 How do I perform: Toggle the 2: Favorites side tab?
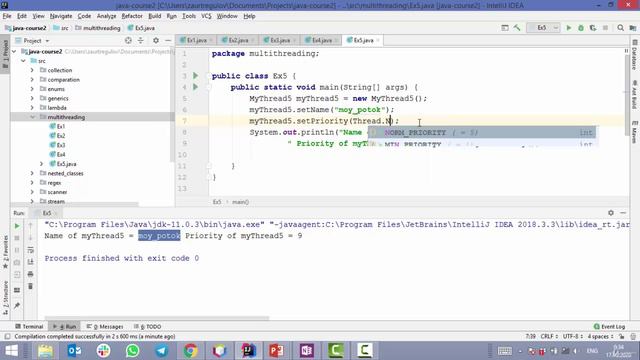(5, 252)
